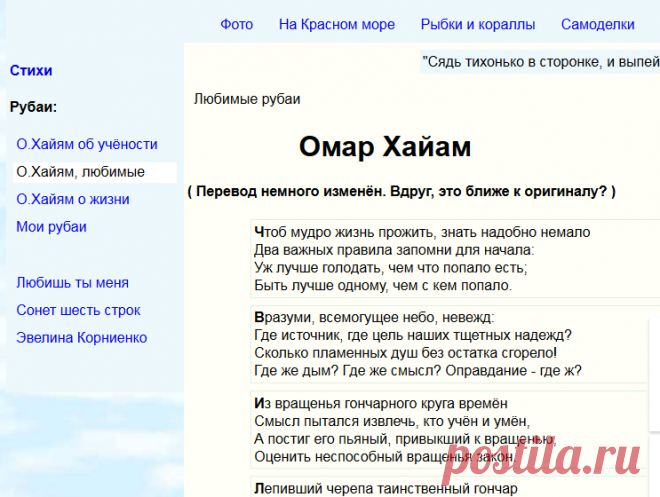Open the Фото menu link

click(237, 24)
